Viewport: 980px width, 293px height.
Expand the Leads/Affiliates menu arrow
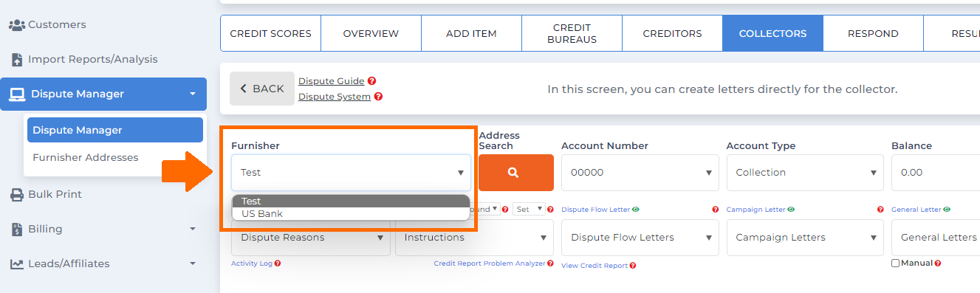(x=192, y=264)
